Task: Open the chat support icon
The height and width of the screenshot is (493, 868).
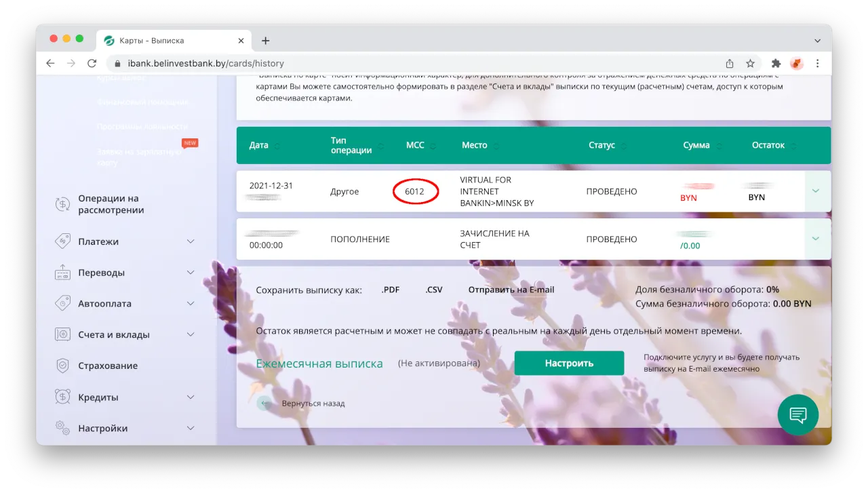Action: point(797,415)
